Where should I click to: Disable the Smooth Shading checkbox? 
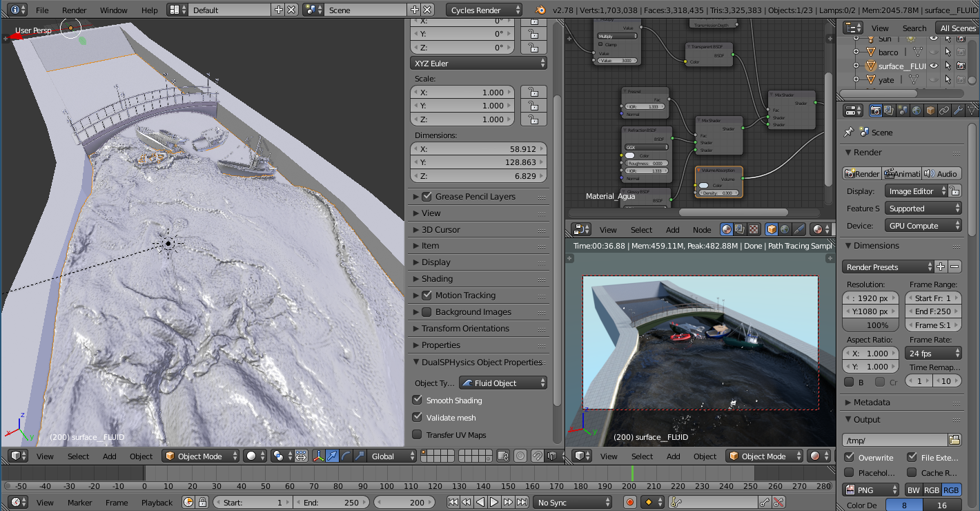(x=417, y=400)
